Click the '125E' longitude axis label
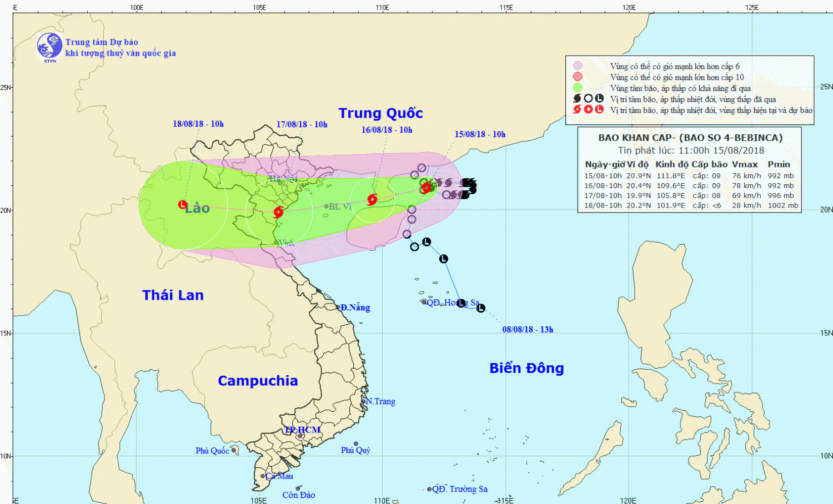 point(752,7)
